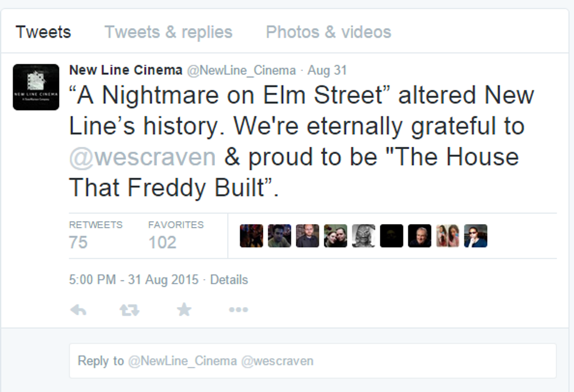Click the first favoriter avatar thumbnail
Screen dimensions: 574x392
pyautogui.click(x=251, y=236)
